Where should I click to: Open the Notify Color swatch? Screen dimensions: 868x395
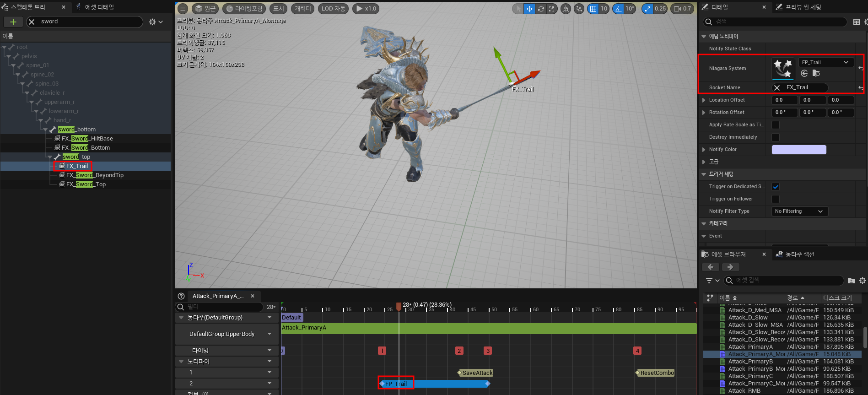tap(799, 150)
